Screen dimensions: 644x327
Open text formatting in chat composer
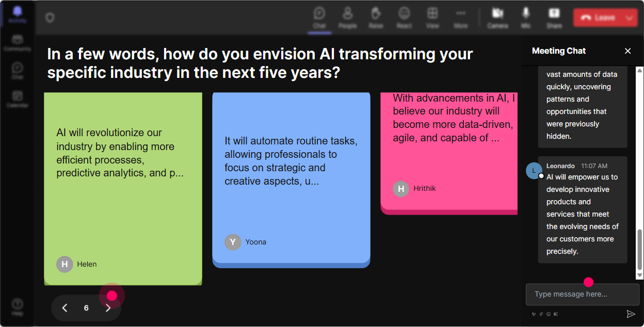[x=534, y=314]
